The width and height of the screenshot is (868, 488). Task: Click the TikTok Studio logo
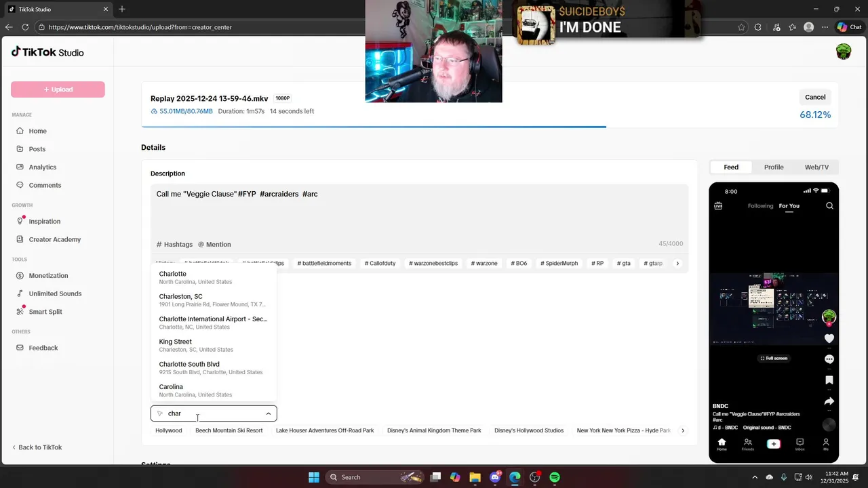(x=47, y=52)
